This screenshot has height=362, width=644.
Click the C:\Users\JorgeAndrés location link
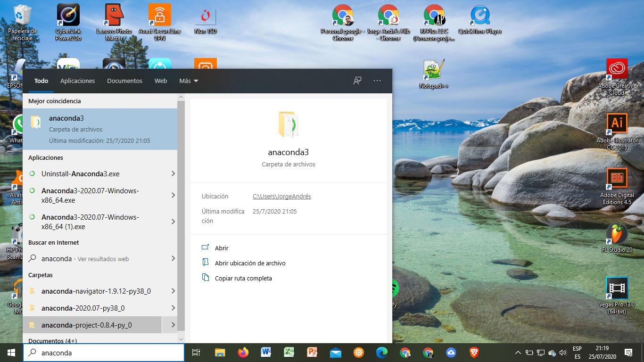pos(282,196)
